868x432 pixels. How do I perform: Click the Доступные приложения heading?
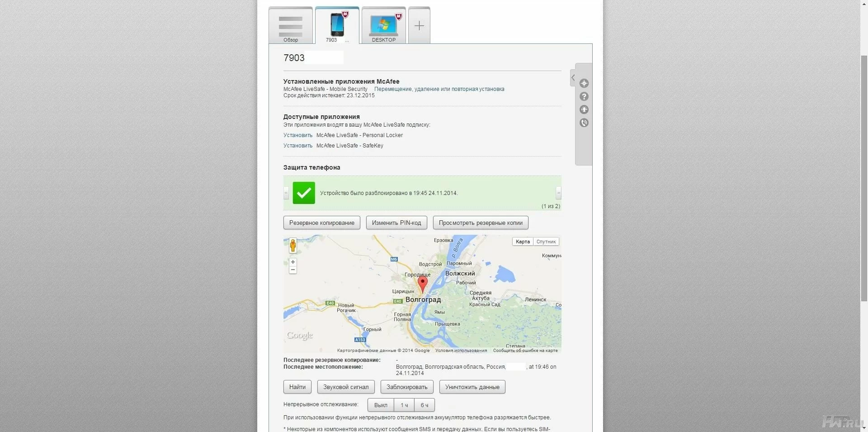coord(321,117)
